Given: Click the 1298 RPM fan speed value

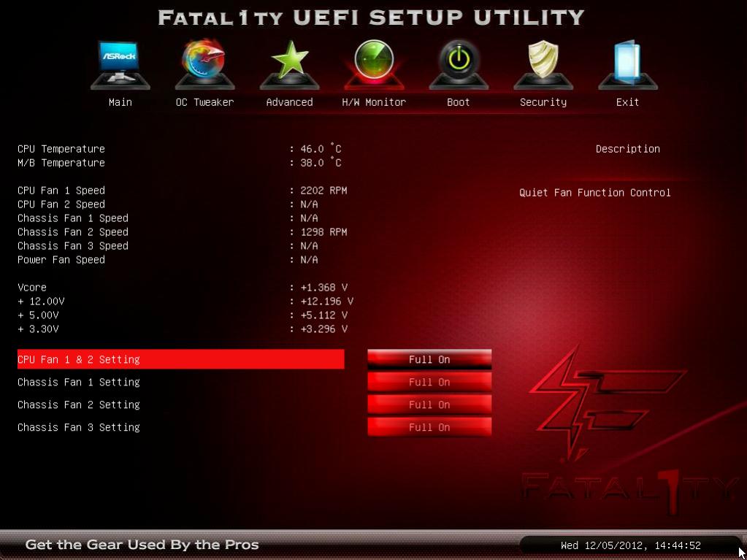Looking at the screenshot, I should (323, 232).
